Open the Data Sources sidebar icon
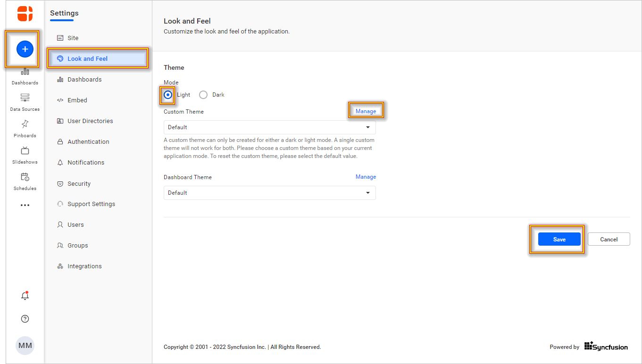Image resolution: width=642 pixels, height=364 pixels. (x=25, y=101)
